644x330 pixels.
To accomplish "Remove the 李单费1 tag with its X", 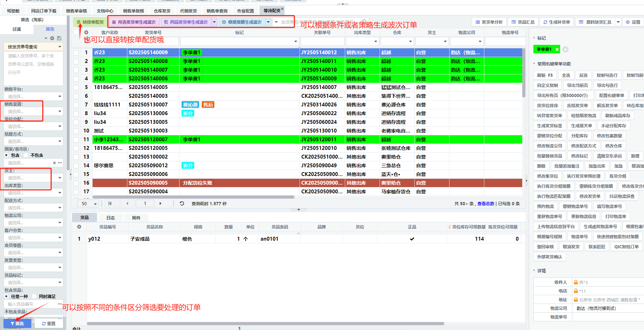I will pyautogui.click(x=557, y=49).
